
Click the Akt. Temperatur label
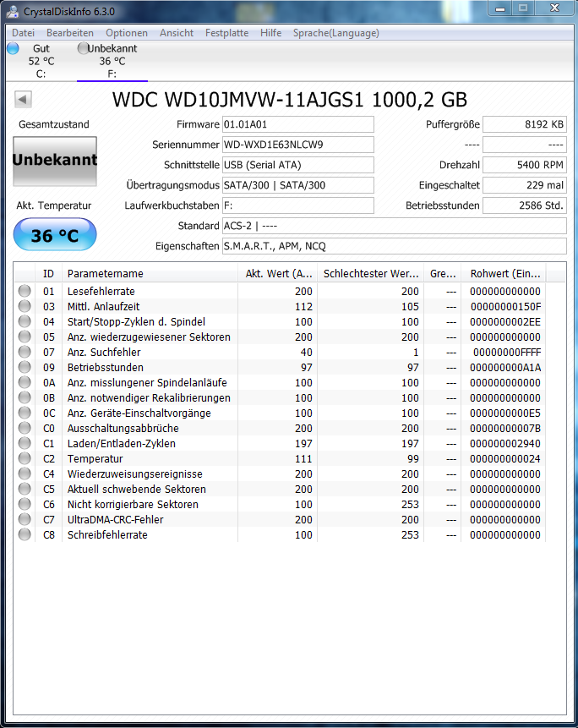pos(54,205)
